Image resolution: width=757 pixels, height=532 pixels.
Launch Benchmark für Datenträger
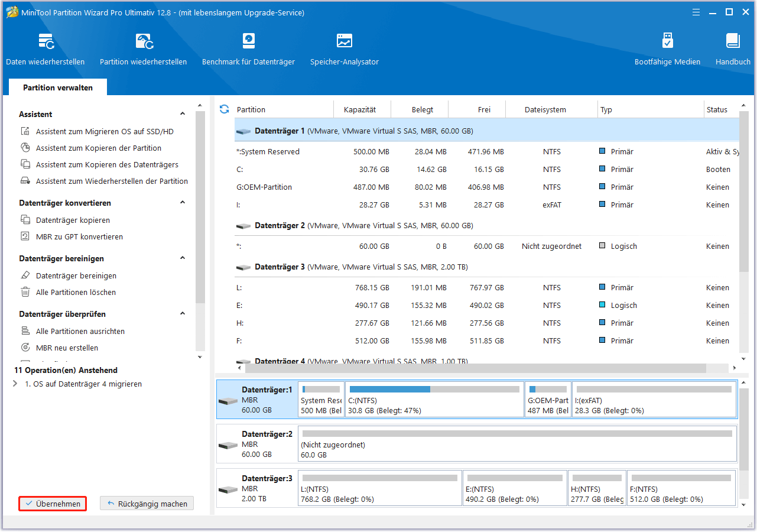point(248,49)
